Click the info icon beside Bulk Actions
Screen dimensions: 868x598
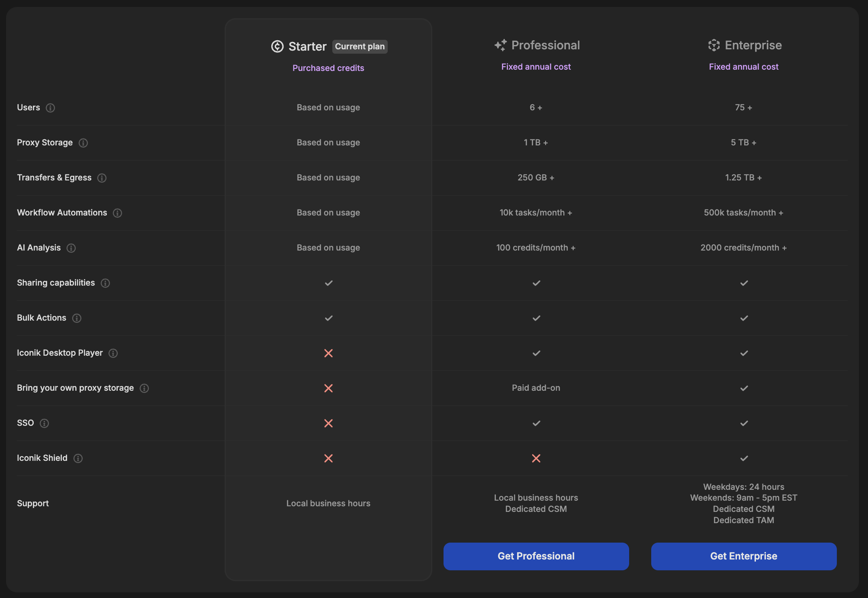pyautogui.click(x=77, y=318)
